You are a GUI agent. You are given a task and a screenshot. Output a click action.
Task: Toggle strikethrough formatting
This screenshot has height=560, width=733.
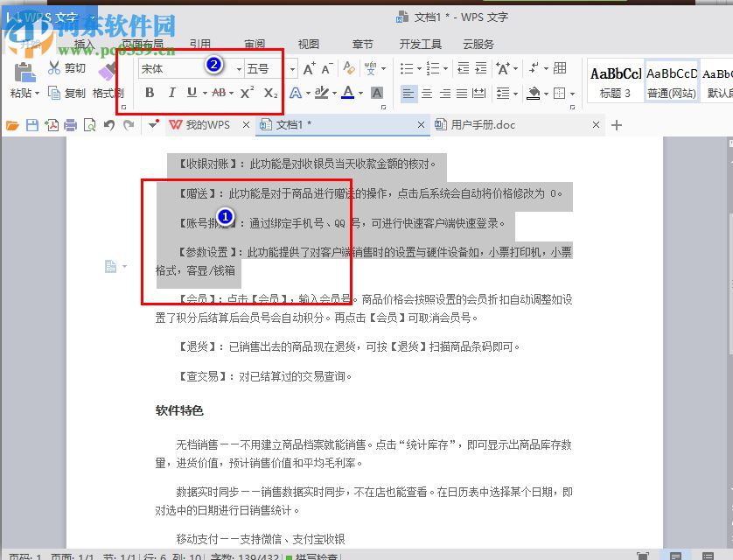coord(217,90)
